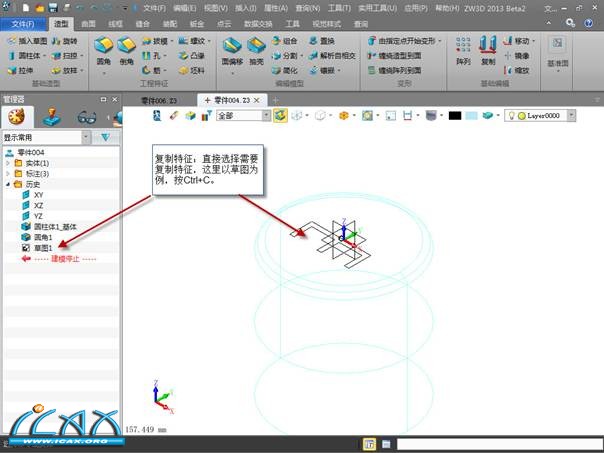Toggle the light bulb in the layer box
604x453 pixels.
(512, 116)
